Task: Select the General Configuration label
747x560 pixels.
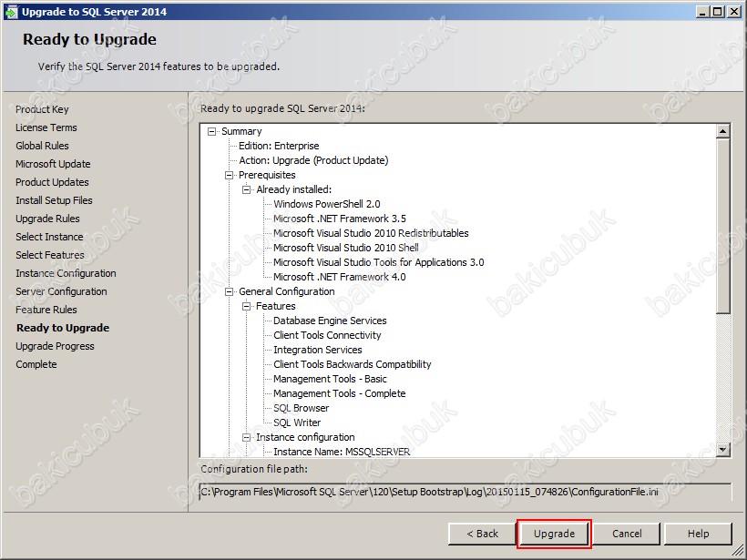Action: pyautogui.click(x=286, y=291)
